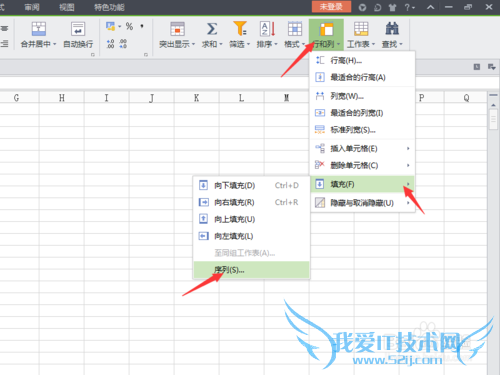
Task: Select column J header
Action: [152, 98]
